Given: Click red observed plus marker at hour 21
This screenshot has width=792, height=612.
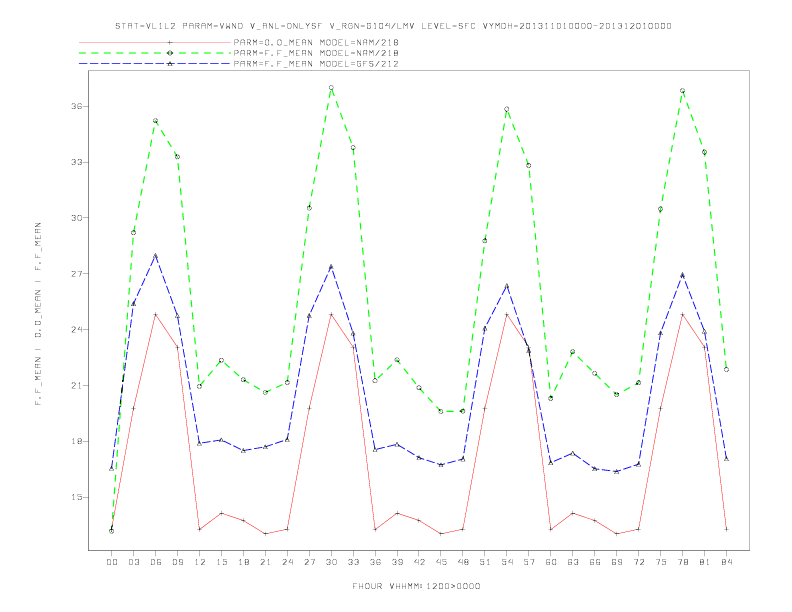Looking at the screenshot, I should coord(265,534).
